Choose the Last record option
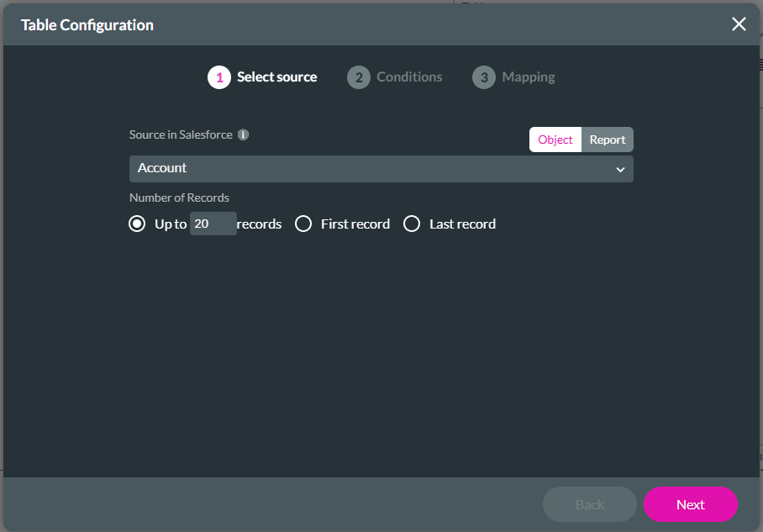The height and width of the screenshot is (532, 763). point(412,224)
